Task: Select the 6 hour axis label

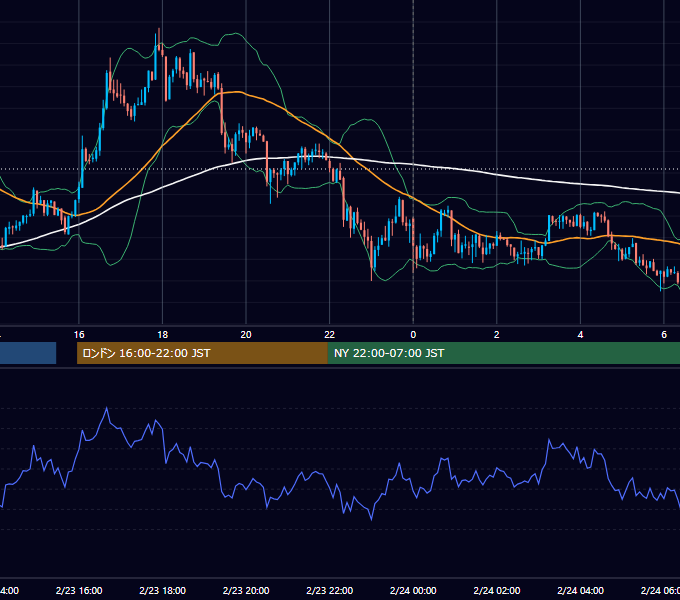Action: point(664,335)
